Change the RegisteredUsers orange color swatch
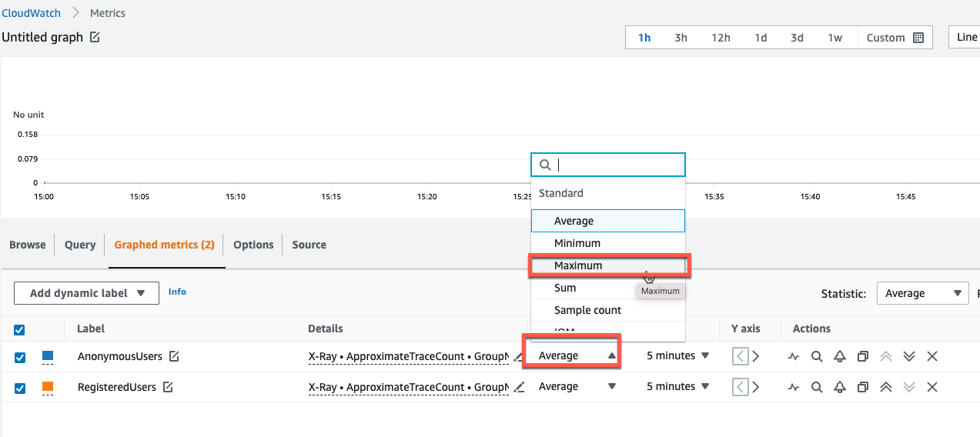Viewport: 980px width, 437px height. 48,388
